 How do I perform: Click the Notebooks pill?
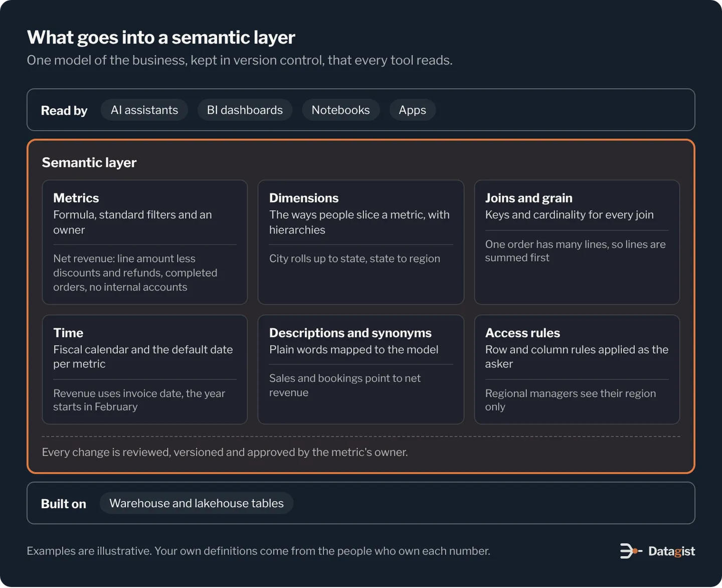tap(340, 110)
